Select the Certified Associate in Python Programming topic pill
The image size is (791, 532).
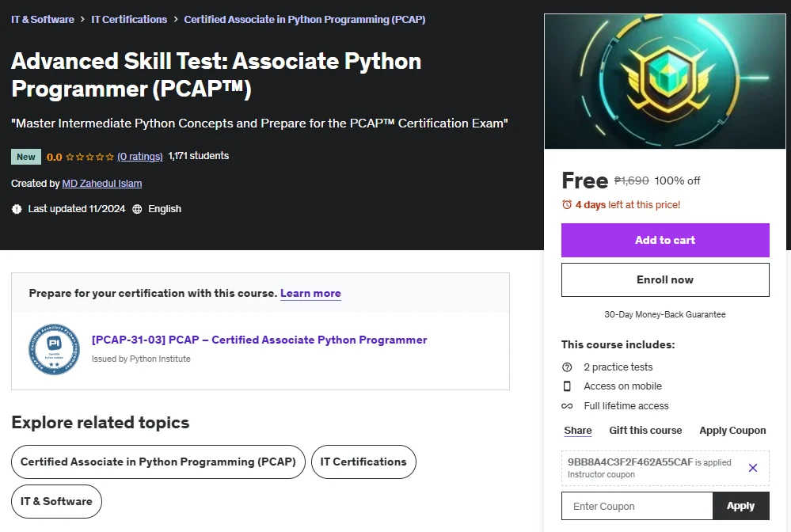point(158,462)
